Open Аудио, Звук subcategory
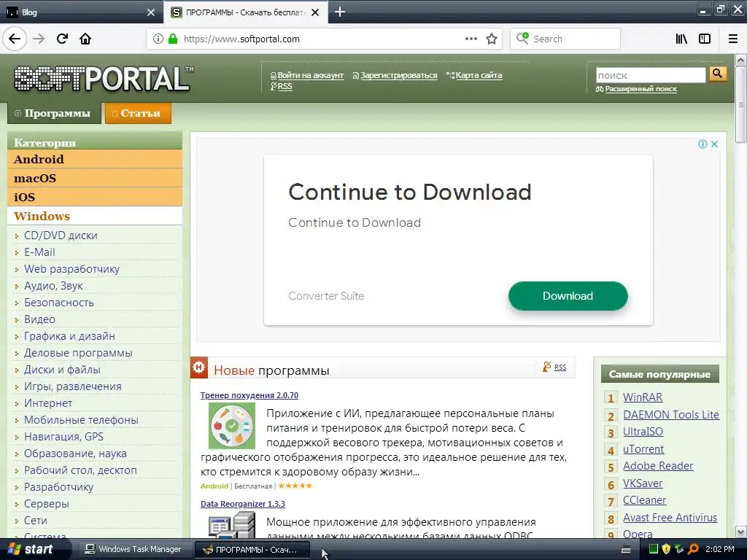Image resolution: width=747 pixels, height=560 pixels. click(53, 286)
